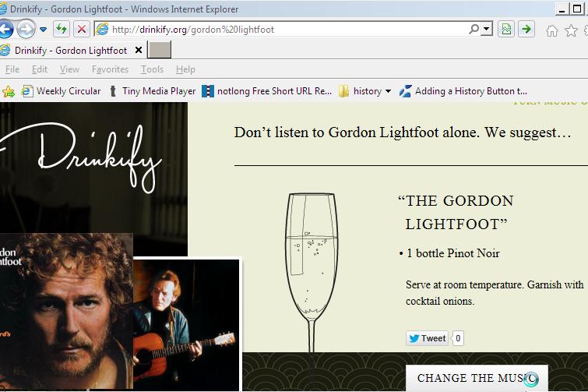Click the Gordon Lightfoot album cover image
Image resolution: width=588 pixels, height=392 pixels.
pos(66,311)
